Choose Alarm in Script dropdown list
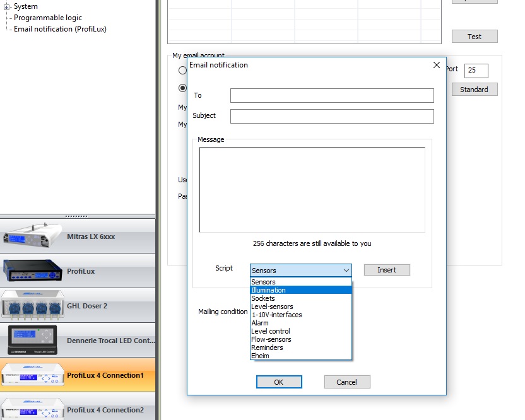The width and height of the screenshot is (525, 420). (301, 323)
